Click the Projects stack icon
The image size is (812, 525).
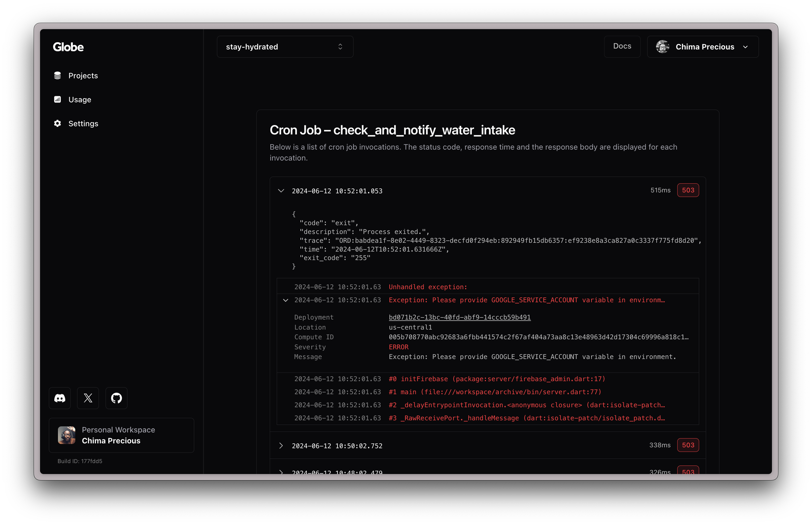tap(57, 75)
